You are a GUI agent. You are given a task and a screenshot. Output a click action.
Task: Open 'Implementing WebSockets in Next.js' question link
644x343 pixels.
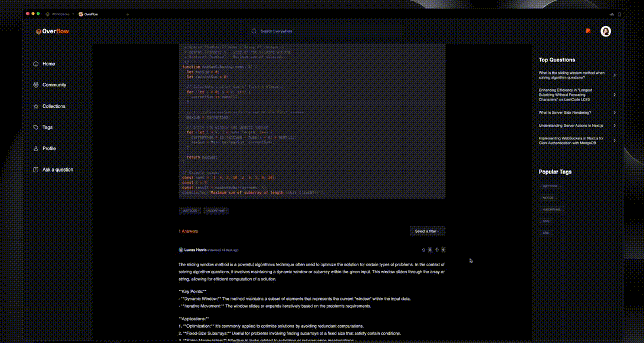571,140
